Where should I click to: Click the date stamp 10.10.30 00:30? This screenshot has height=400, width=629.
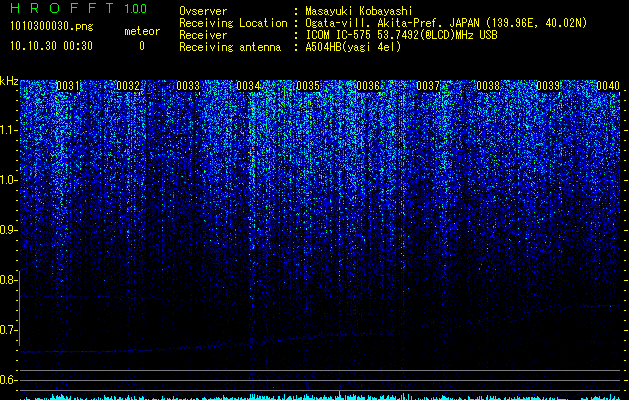pos(51,46)
